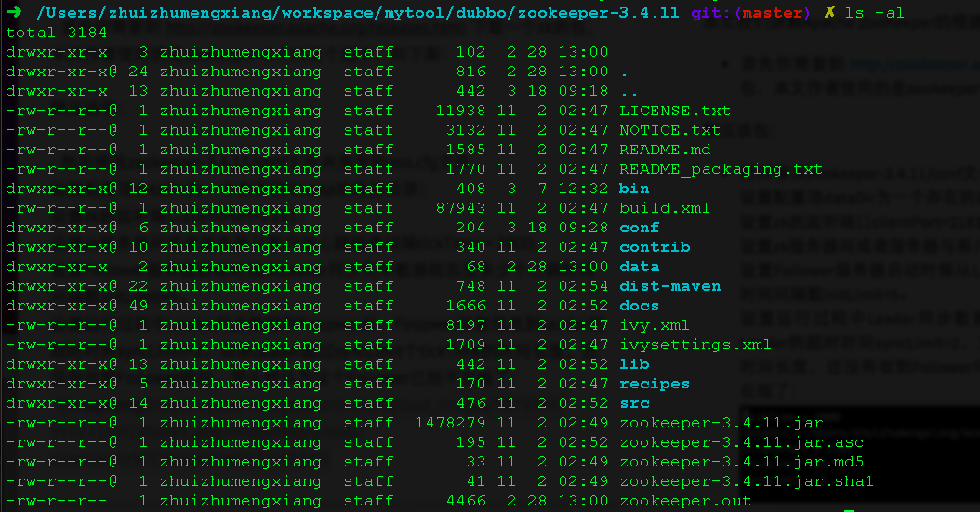This screenshot has height=512, width=980.
Task: Click the file size 87943
Action: [460, 208]
